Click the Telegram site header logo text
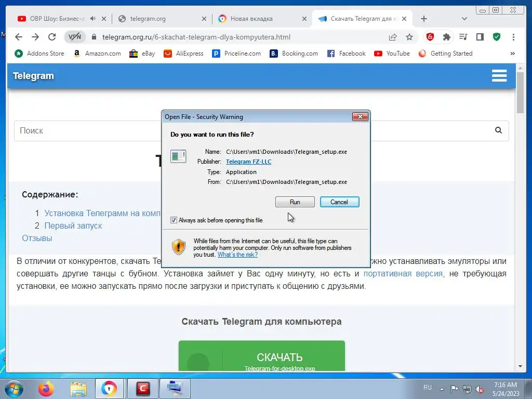The width and height of the screenshot is (532, 399). [x=33, y=76]
